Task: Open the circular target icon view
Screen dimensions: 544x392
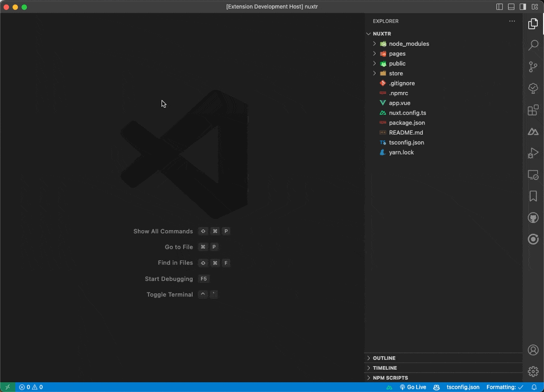Action: pos(533,239)
